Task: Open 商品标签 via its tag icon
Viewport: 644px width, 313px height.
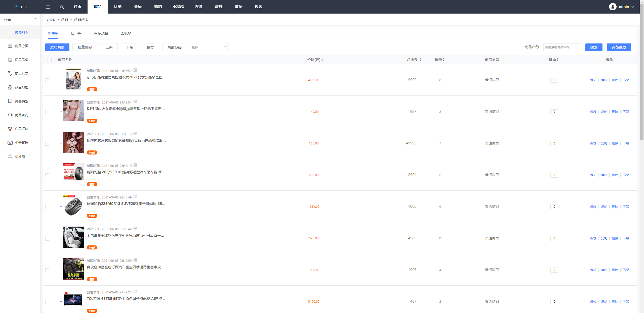Action: pyautogui.click(x=10, y=73)
